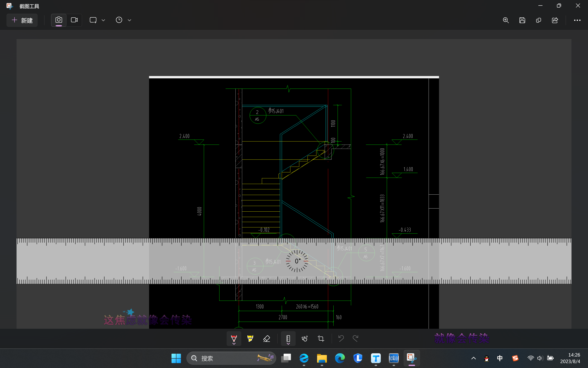Switch to screenshot capture mode
The width and height of the screenshot is (588, 368).
[59, 20]
